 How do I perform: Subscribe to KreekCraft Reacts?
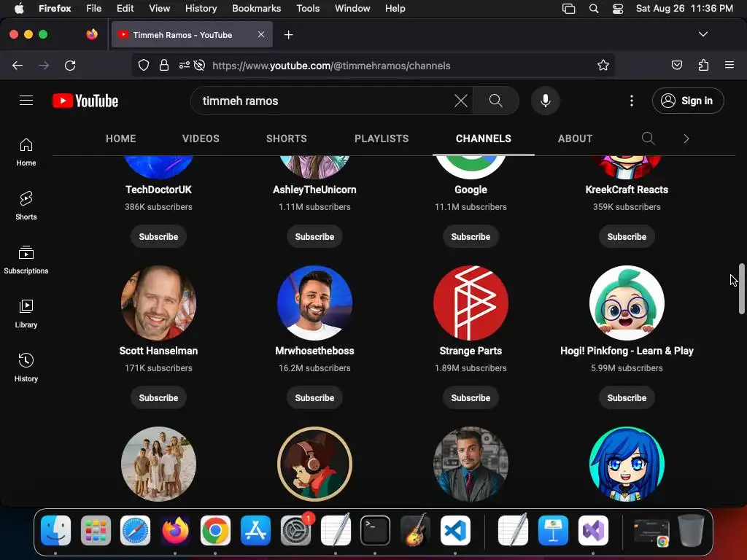click(627, 237)
